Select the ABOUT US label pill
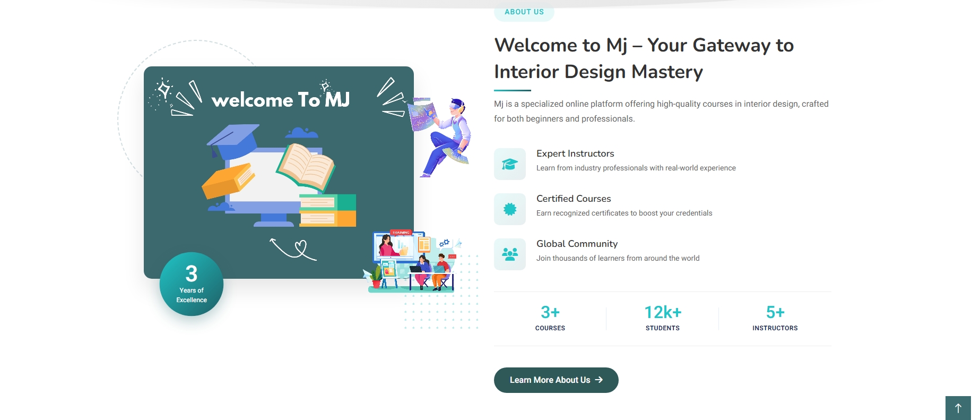This screenshot has height=420, width=980. (524, 12)
